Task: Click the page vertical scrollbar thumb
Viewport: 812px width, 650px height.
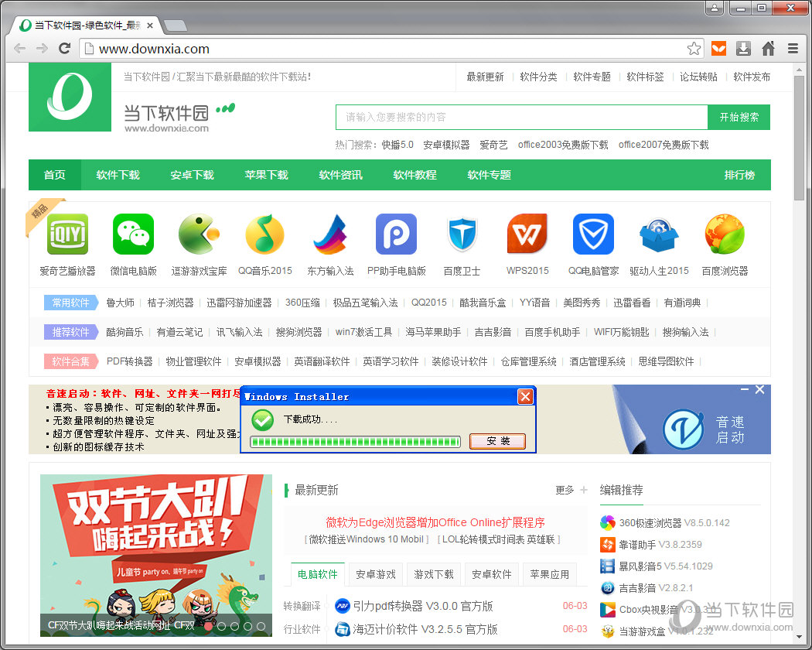Action: [x=799, y=138]
